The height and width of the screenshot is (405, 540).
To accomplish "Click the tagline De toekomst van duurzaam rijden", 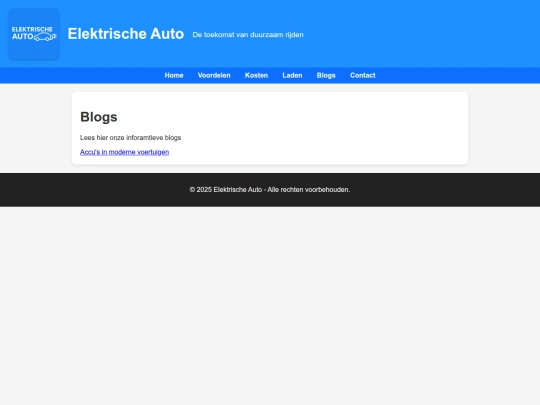I will click(x=248, y=35).
